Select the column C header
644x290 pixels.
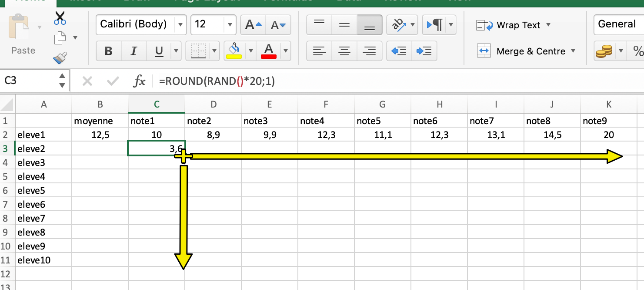click(x=157, y=104)
